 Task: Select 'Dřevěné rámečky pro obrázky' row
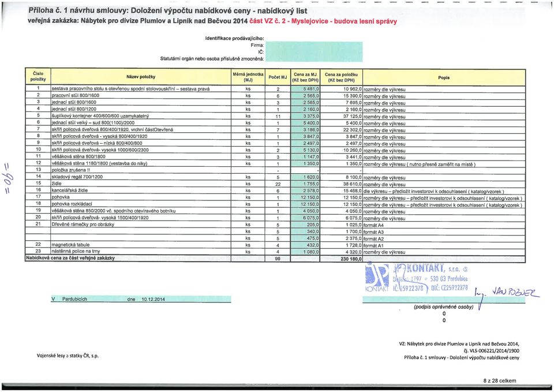point(83,225)
